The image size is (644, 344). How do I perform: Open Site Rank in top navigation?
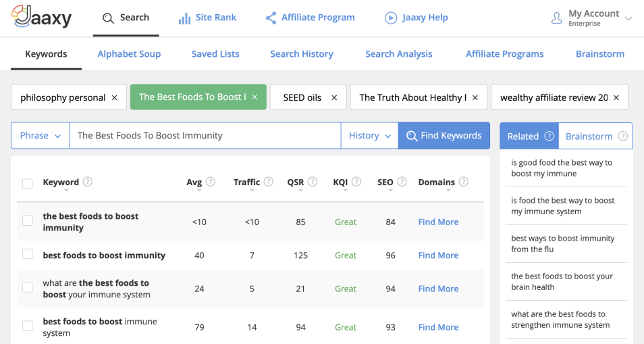(207, 18)
